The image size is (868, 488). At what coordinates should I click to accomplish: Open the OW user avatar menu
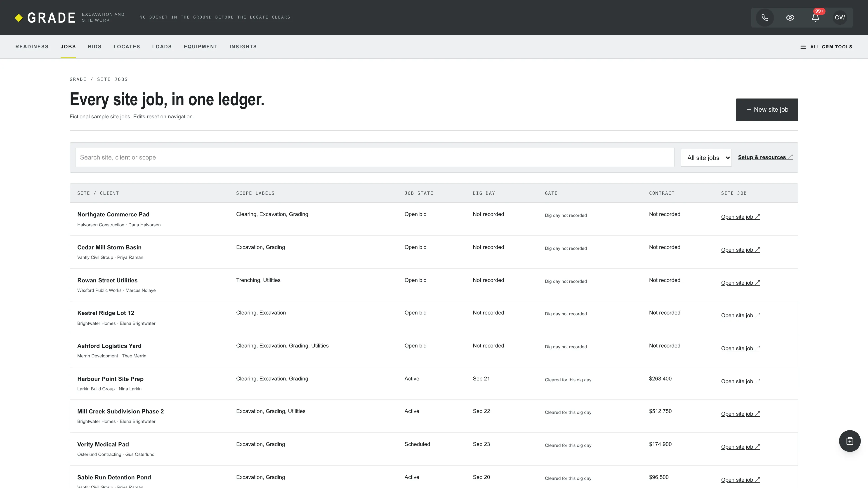840,18
